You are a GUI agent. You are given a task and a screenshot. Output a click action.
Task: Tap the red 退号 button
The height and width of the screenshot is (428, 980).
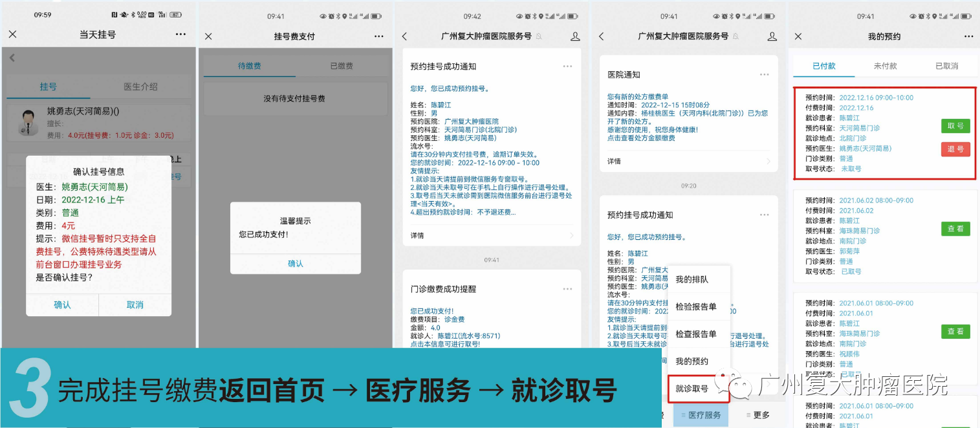point(955,149)
